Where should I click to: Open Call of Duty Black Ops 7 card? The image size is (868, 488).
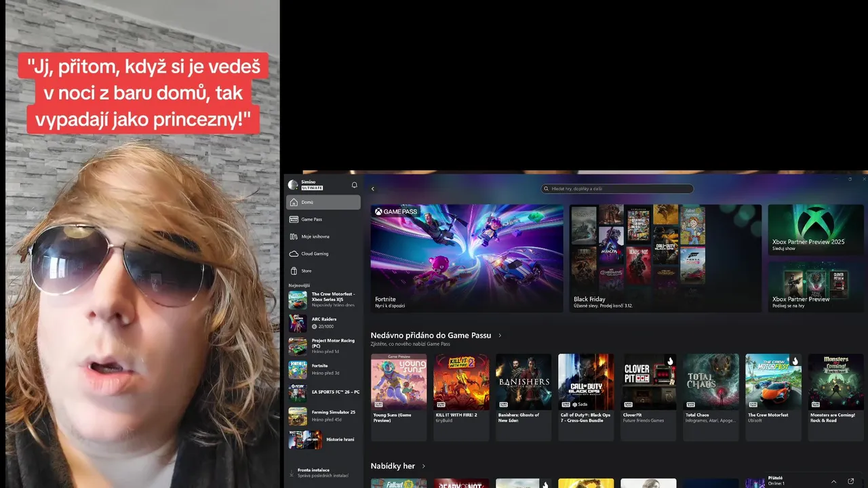[586, 397]
